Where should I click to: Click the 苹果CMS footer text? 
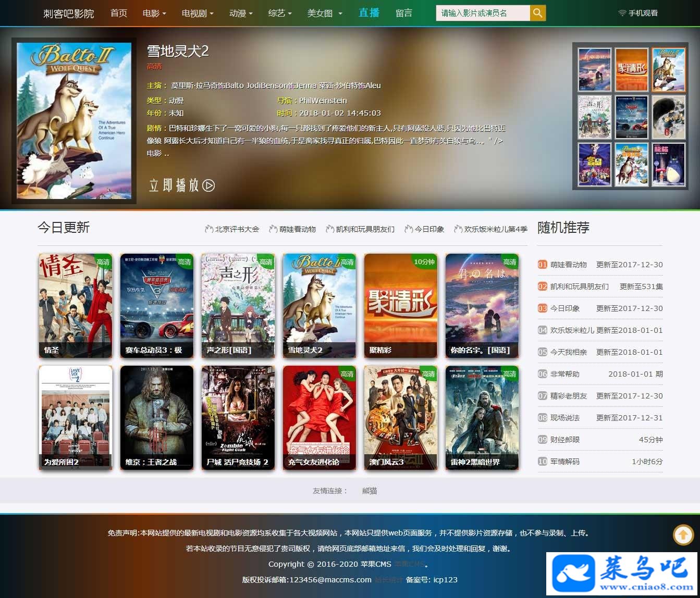click(376, 564)
